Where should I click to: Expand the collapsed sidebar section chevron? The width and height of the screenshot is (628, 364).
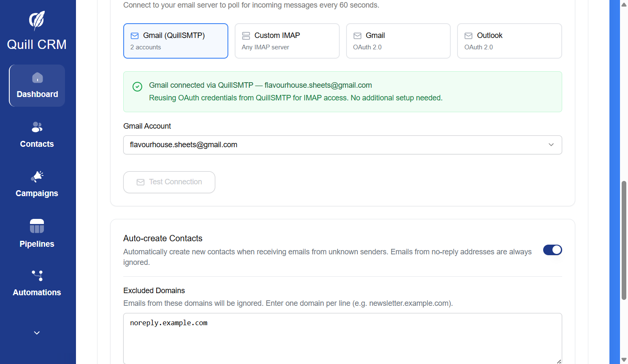(37, 333)
